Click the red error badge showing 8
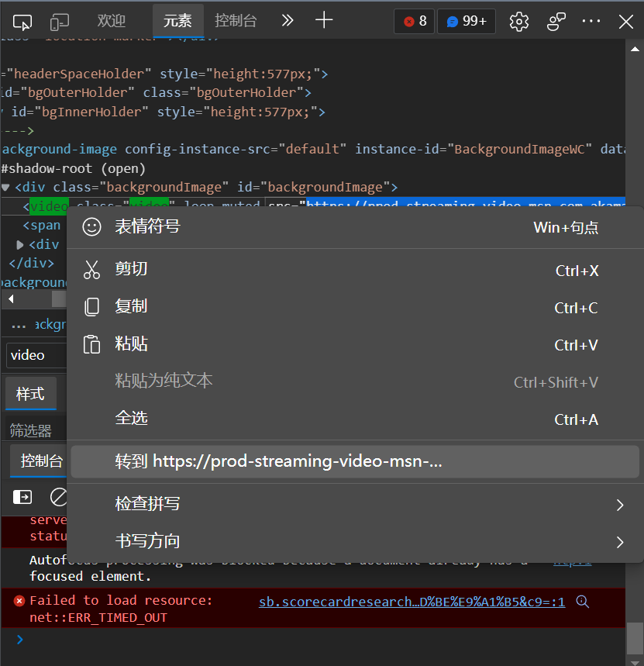This screenshot has width=644, height=666. click(414, 22)
